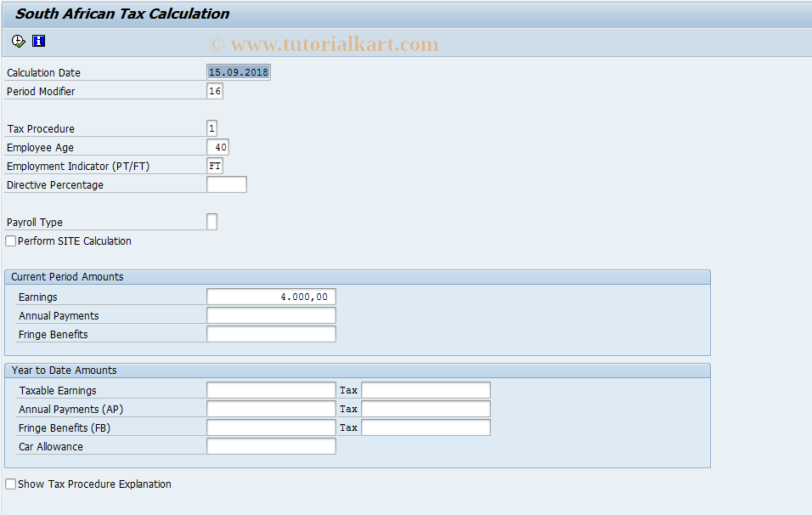
Task: Open the blue Information icon
Action: pos(39,41)
